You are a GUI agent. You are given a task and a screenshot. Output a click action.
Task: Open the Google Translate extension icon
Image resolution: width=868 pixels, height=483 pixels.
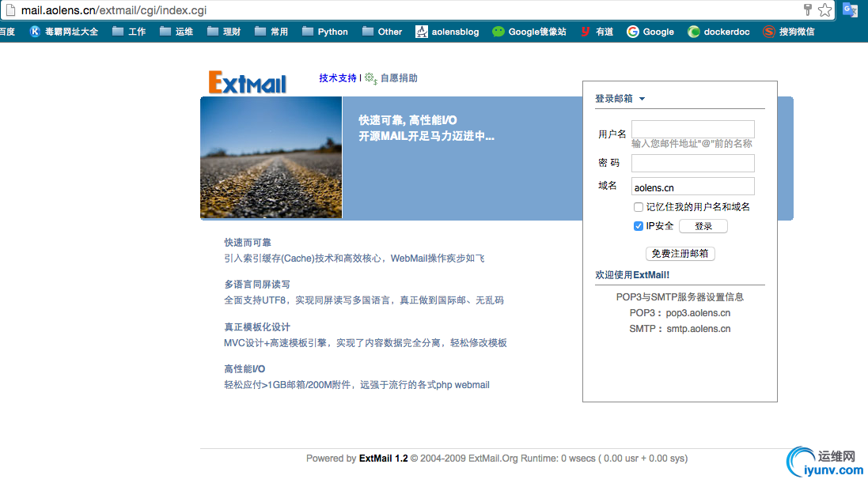850,10
